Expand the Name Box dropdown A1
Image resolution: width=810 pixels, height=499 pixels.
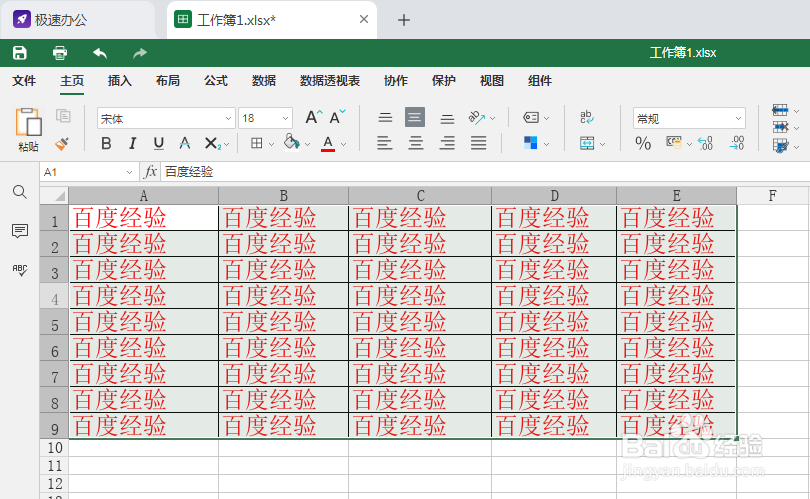(x=129, y=173)
